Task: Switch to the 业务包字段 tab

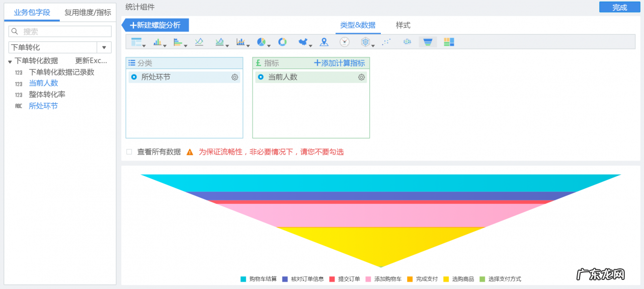Action: click(32, 12)
